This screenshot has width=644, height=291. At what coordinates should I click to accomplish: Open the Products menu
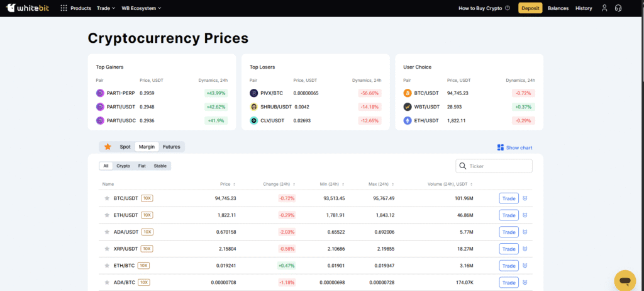coord(81,8)
